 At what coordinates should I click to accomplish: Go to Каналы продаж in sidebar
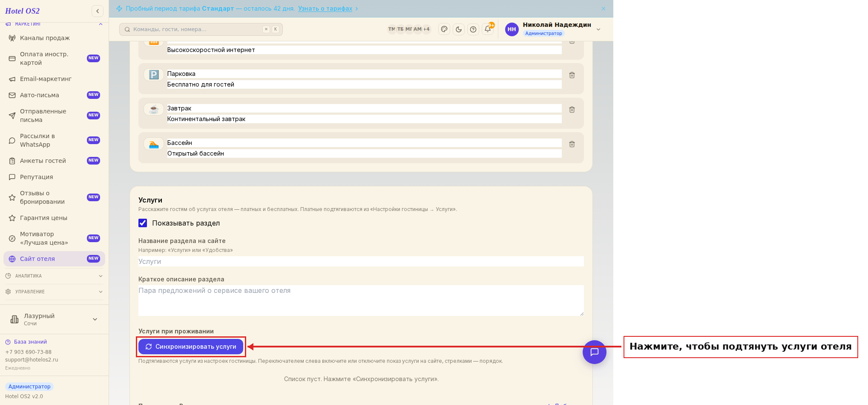(54, 38)
